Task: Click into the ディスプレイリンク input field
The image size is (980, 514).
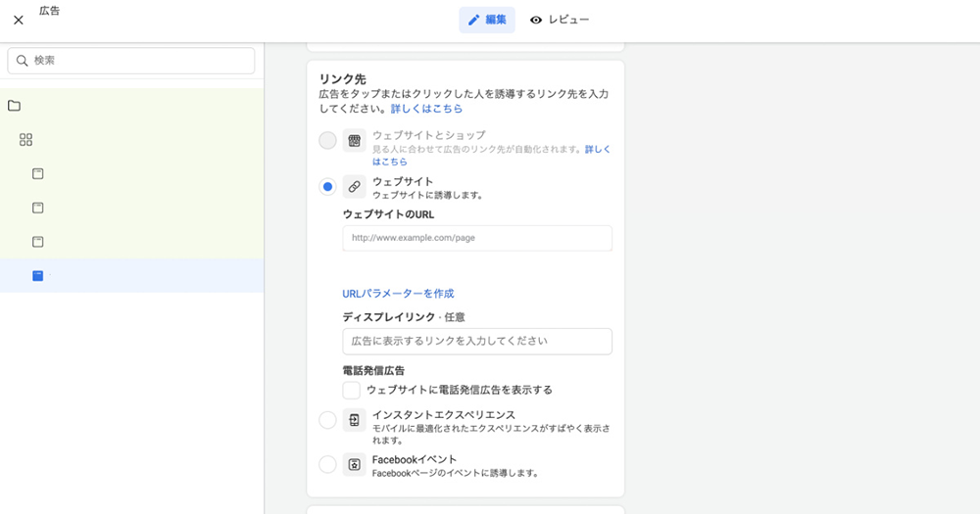Action: coord(477,342)
